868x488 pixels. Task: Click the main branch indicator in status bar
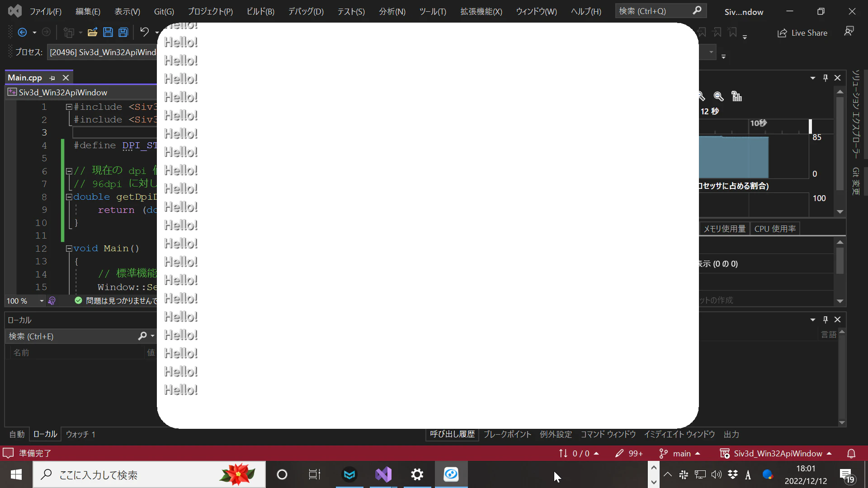coord(679,453)
